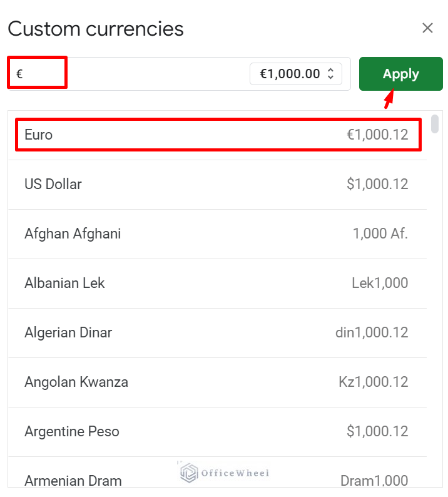This screenshot has height=497, width=448.
Task: Click the OfficeWheel logo icon
Action: point(189,473)
